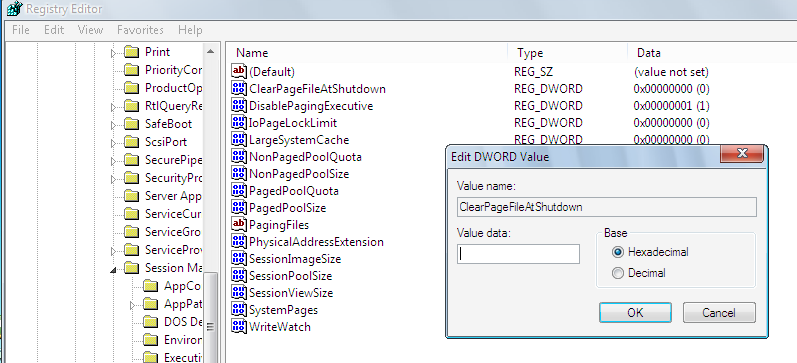This screenshot has height=363, width=797.
Task: Select the Executive subkey
Action: tap(183, 357)
